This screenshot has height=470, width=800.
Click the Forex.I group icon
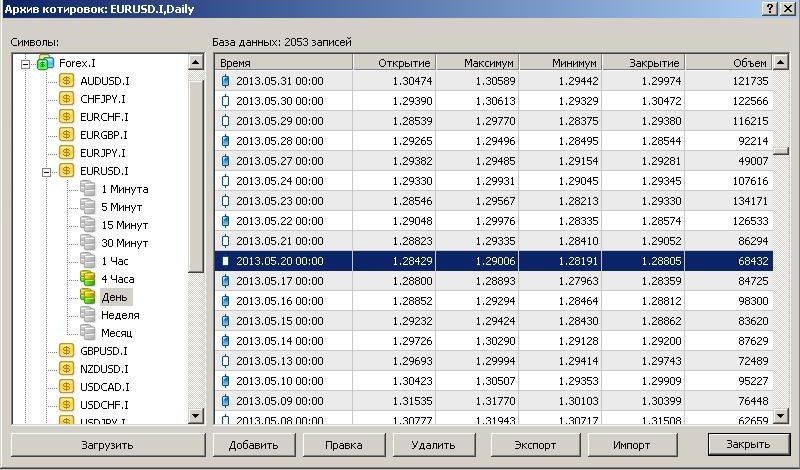point(45,63)
